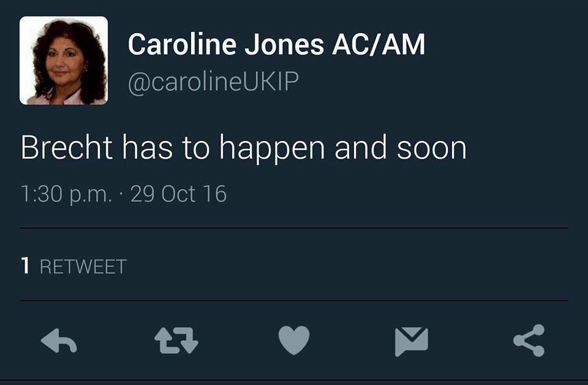Like the tweet with the heart icon
This screenshot has height=385, width=588.
tap(294, 340)
